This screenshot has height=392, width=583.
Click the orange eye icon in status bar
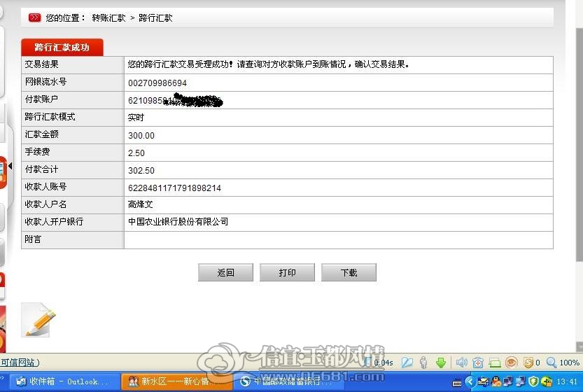click(511, 362)
